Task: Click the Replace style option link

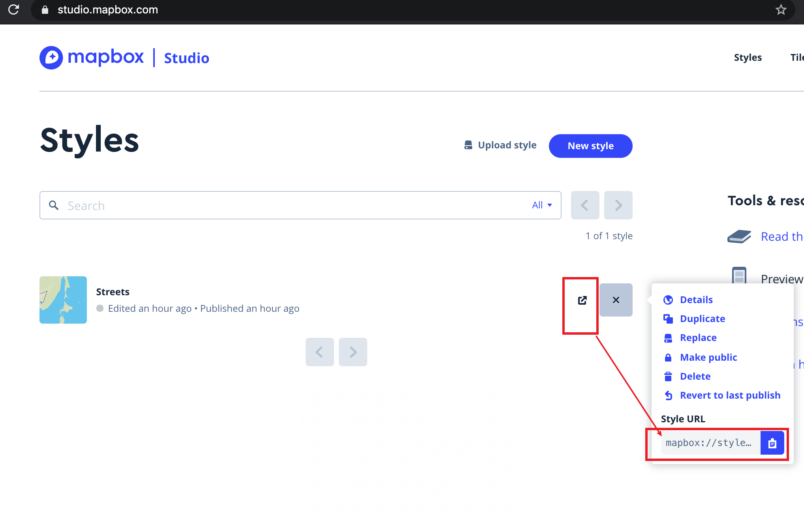Action: [698, 338]
